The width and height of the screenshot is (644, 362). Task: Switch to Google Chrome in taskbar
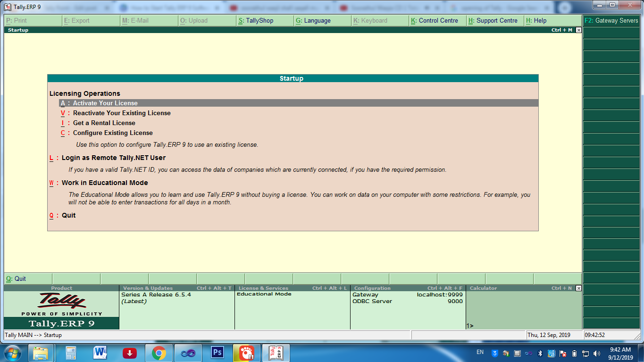pyautogui.click(x=159, y=353)
